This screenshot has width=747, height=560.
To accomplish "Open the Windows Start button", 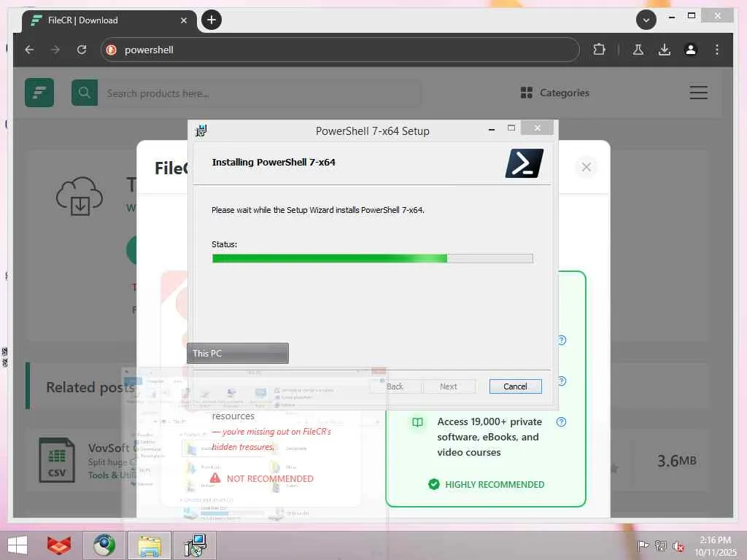I will [18, 545].
